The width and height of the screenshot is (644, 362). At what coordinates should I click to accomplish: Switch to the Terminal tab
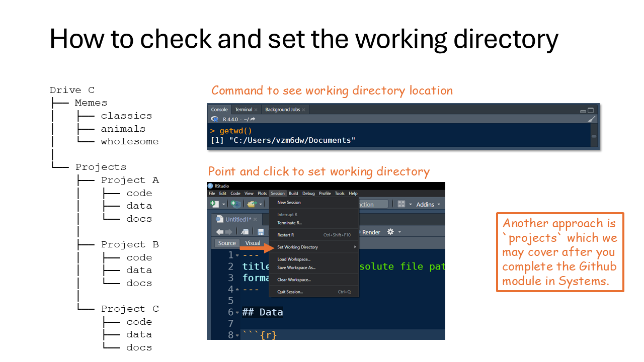(244, 110)
